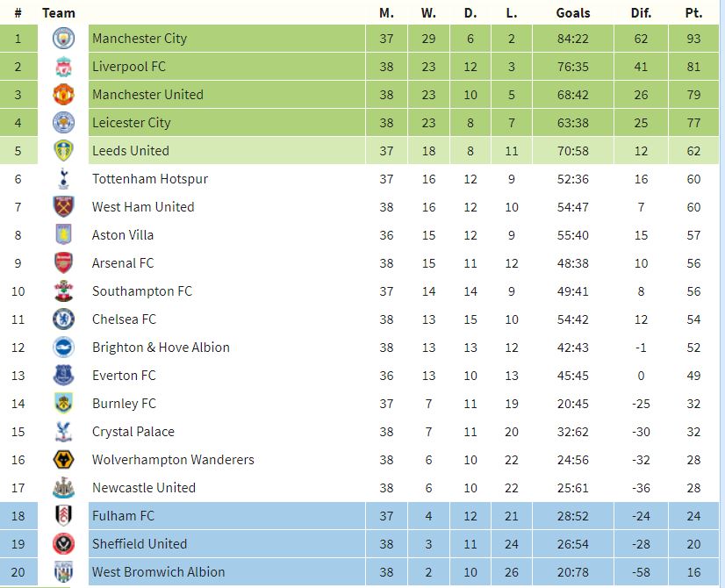This screenshot has height=588, width=725.
Task: Open the Brighton & Hove Albion link
Action: (161, 348)
